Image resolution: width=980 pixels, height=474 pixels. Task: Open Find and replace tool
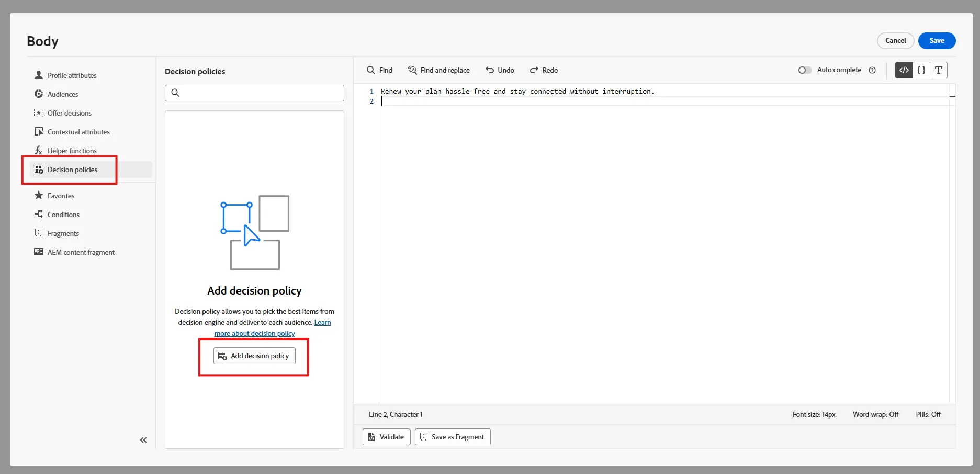pyautogui.click(x=438, y=70)
